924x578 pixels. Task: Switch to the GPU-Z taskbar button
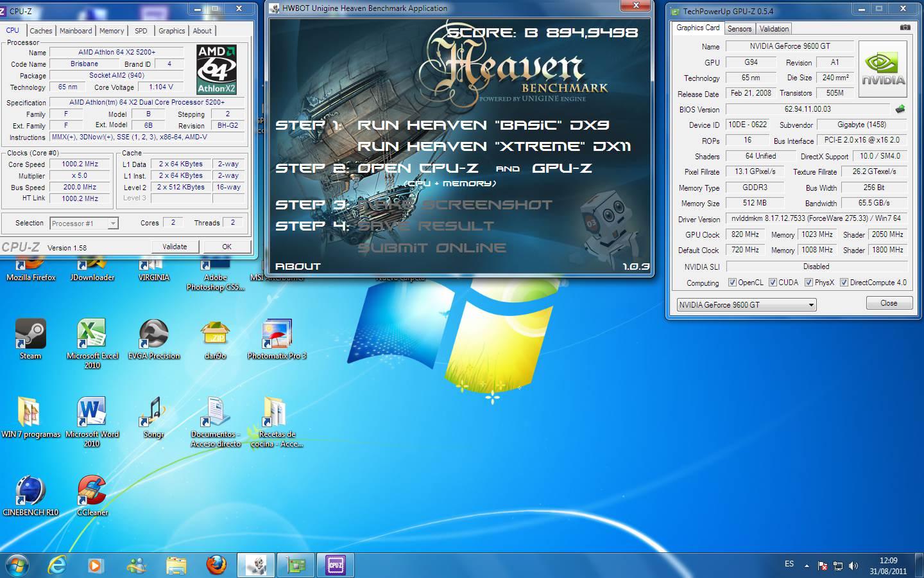click(296, 565)
